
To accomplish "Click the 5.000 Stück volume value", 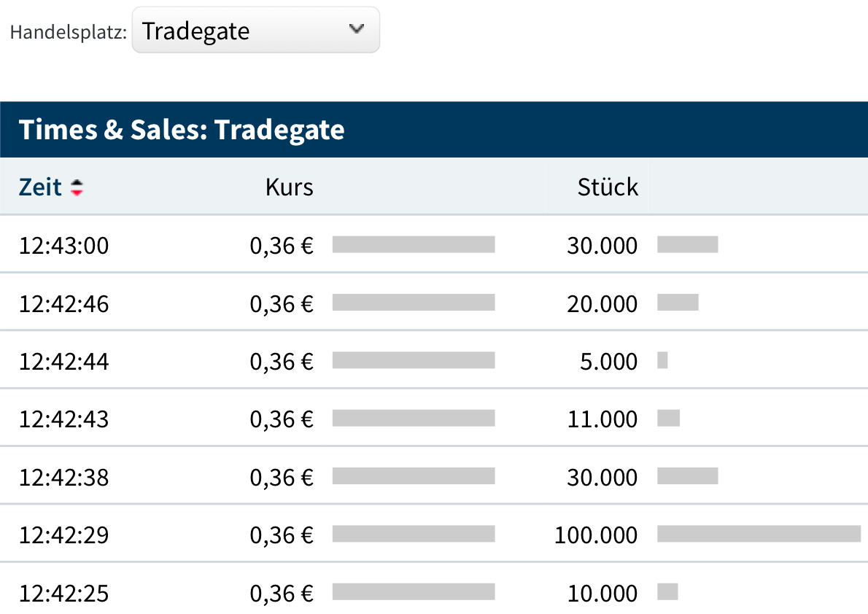I will click(x=608, y=362).
